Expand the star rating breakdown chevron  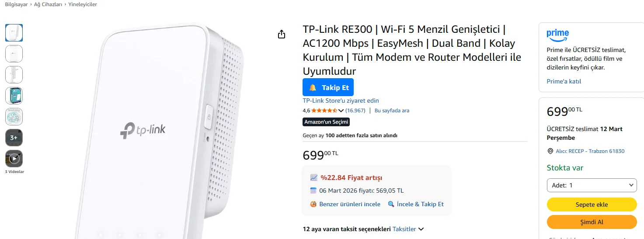(341, 111)
